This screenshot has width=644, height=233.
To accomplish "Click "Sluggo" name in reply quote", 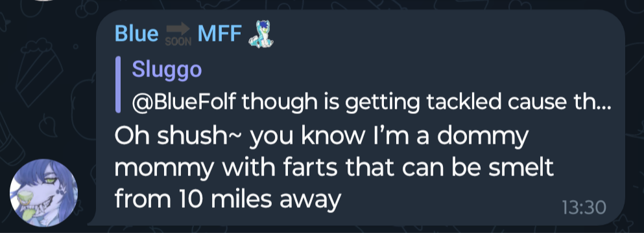I will point(167,69).
